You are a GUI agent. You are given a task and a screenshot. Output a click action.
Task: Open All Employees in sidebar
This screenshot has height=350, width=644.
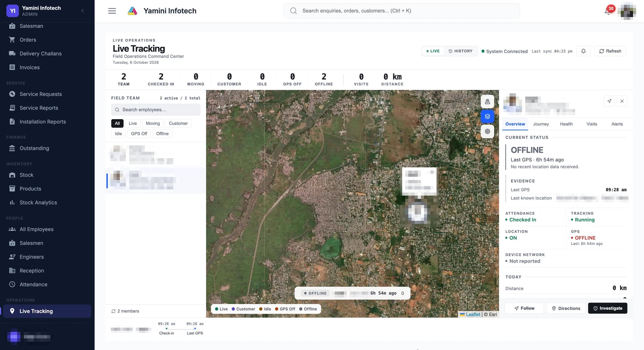(x=47, y=230)
